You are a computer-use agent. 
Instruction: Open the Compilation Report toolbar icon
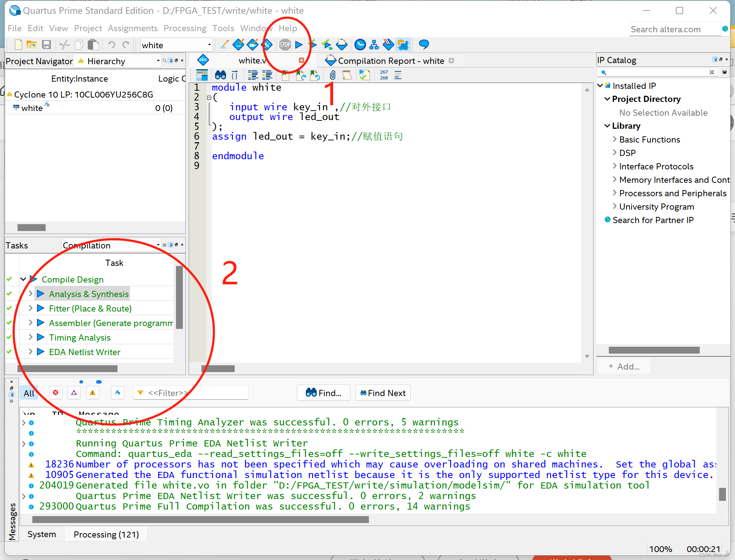[341, 45]
